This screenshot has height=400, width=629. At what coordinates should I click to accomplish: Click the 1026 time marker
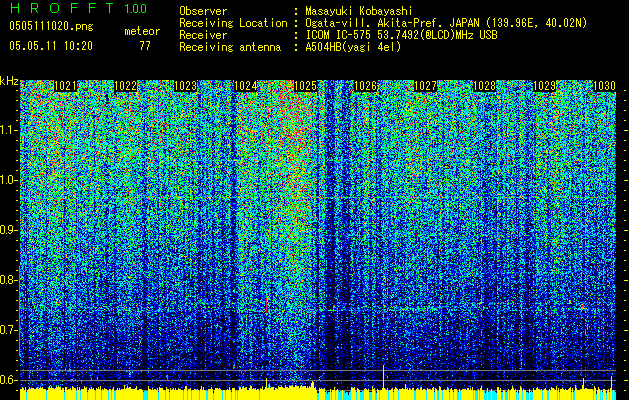pos(365,86)
